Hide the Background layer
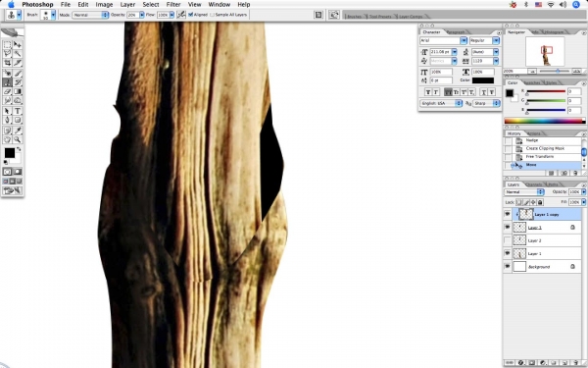588x368 pixels. coord(508,267)
